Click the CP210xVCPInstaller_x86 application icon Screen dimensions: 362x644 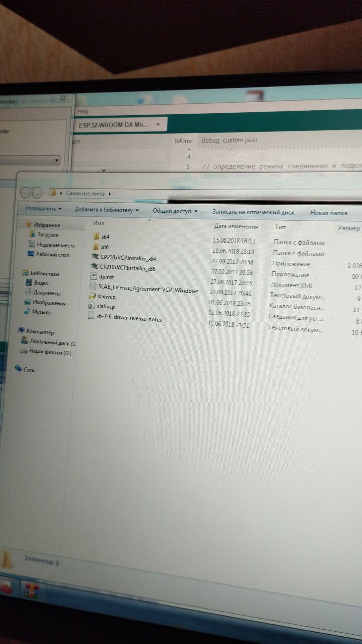(x=94, y=267)
